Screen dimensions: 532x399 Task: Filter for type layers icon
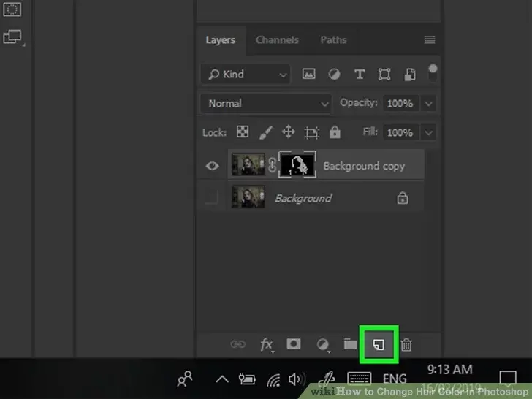coord(360,74)
